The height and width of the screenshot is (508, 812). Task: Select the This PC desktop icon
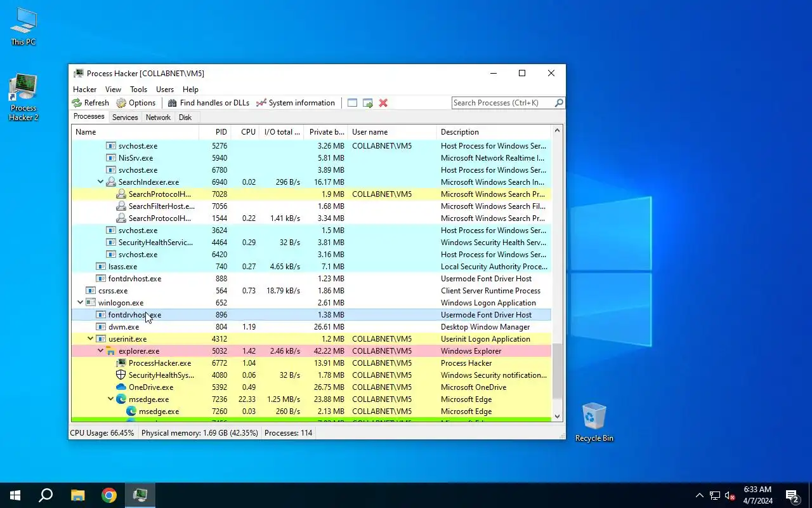click(x=23, y=27)
